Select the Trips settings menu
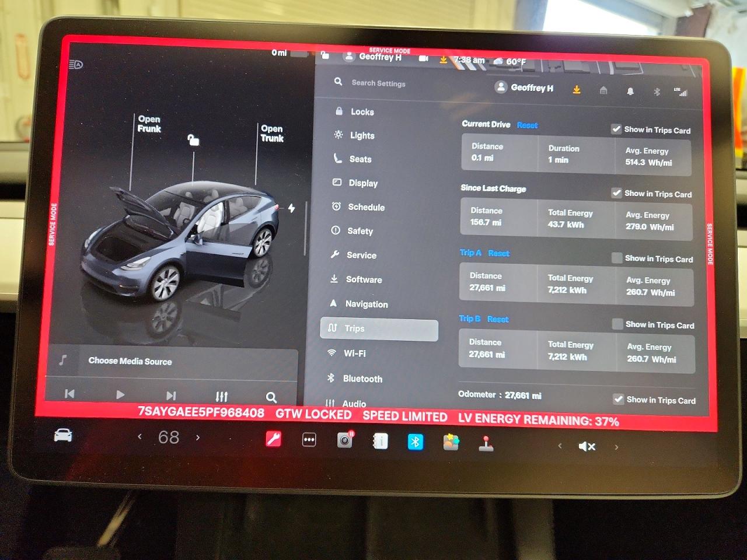Image resolution: width=747 pixels, height=560 pixels. click(379, 330)
